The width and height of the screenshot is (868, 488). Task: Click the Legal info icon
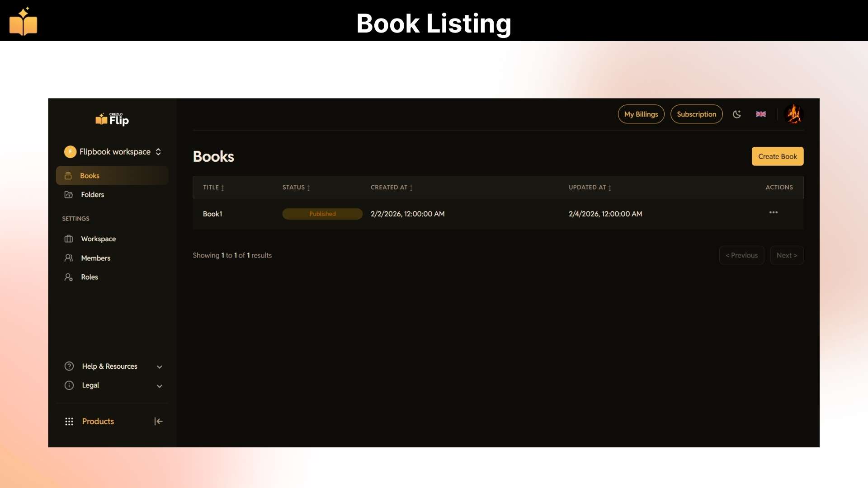69,385
